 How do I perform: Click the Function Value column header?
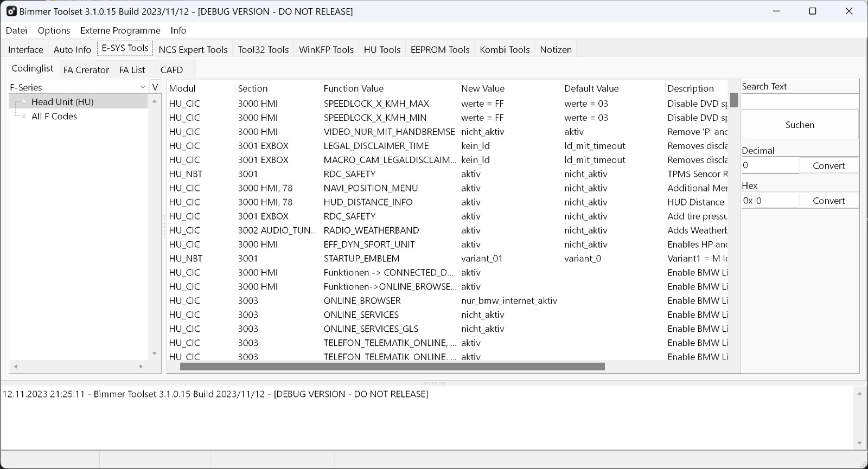pyautogui.click(x=390, y=88)
